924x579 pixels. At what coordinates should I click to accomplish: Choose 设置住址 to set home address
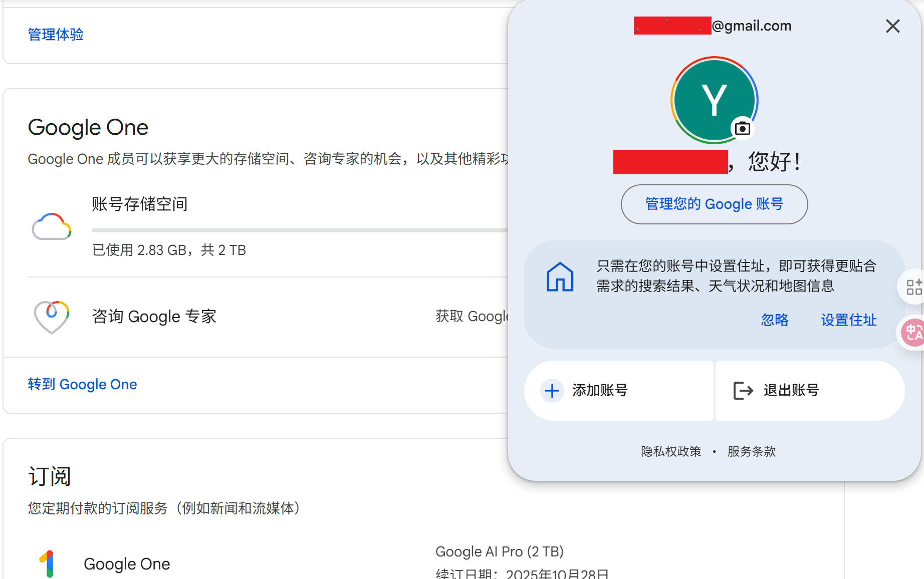848,320
